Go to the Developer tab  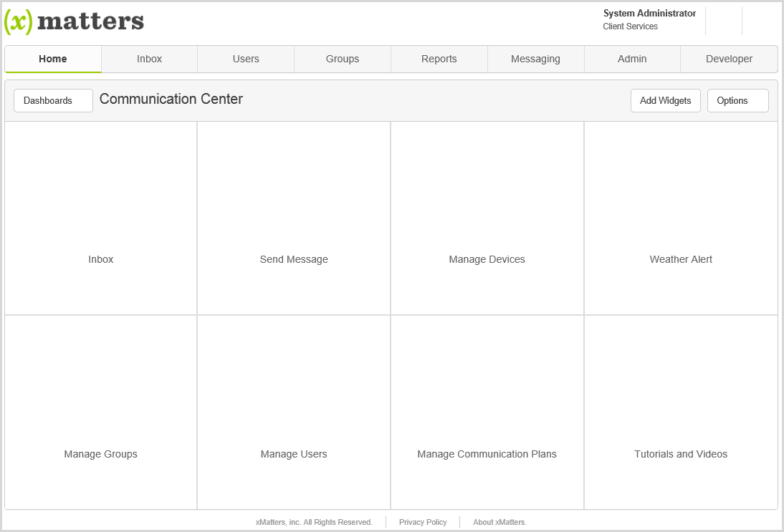(x=729, y=59)
